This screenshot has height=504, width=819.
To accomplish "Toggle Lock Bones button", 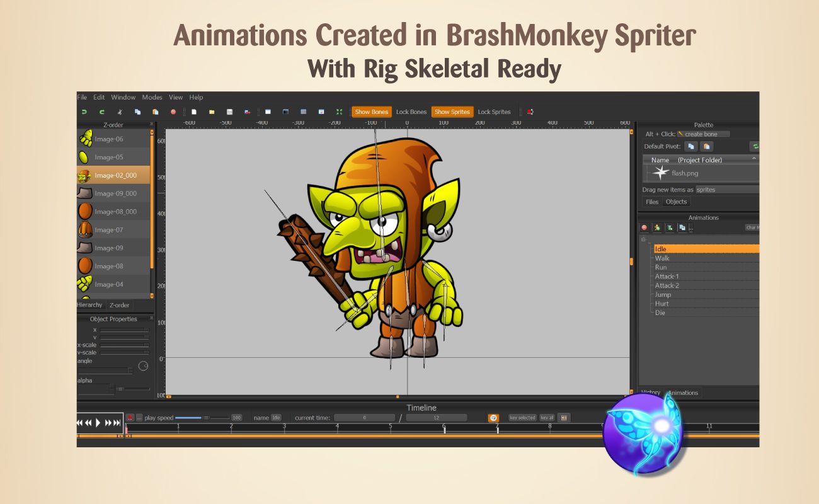I will click(x=411, y=112).
